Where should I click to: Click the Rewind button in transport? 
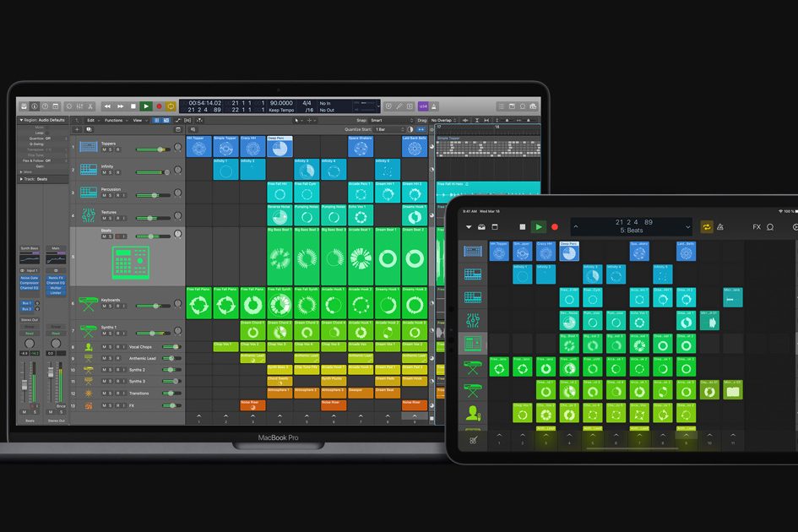(x=107, y=106)
